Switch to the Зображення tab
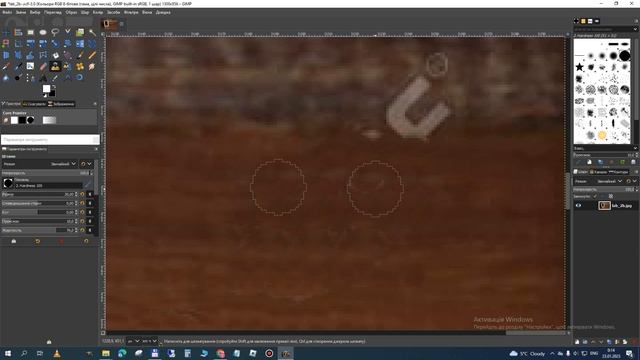Image resolution: width=640 pixels, height=360 pixels. click(x=61, y=104)
